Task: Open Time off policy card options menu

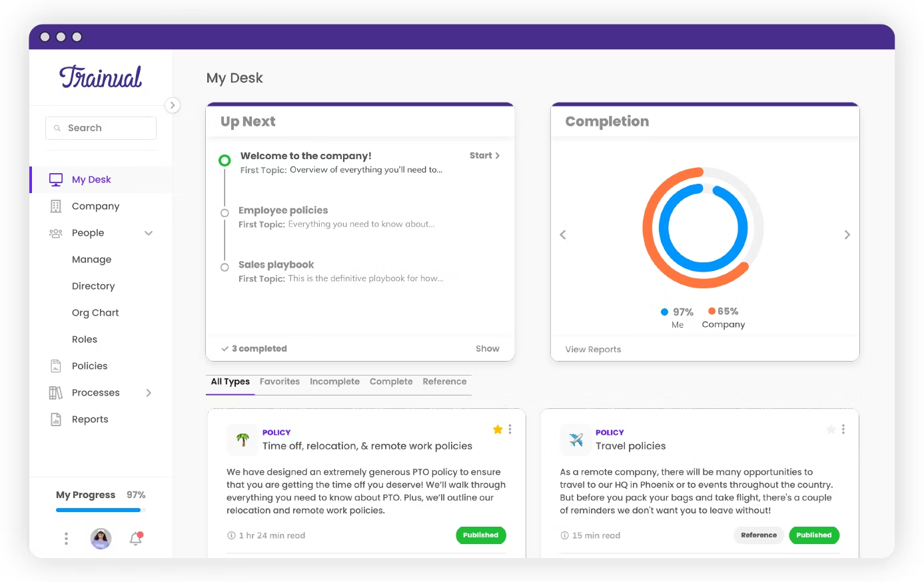Action: [x=510, y=430]
